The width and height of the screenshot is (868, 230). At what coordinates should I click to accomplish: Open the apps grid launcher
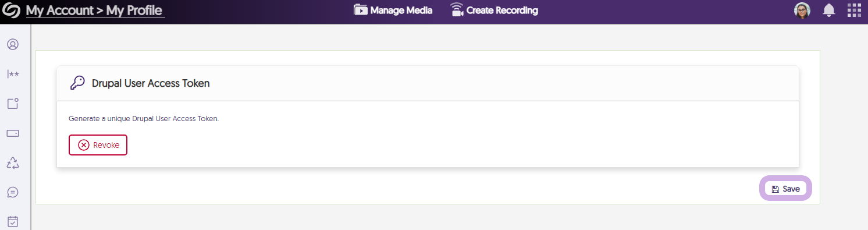pyautogui.click(x=854, y=10)
